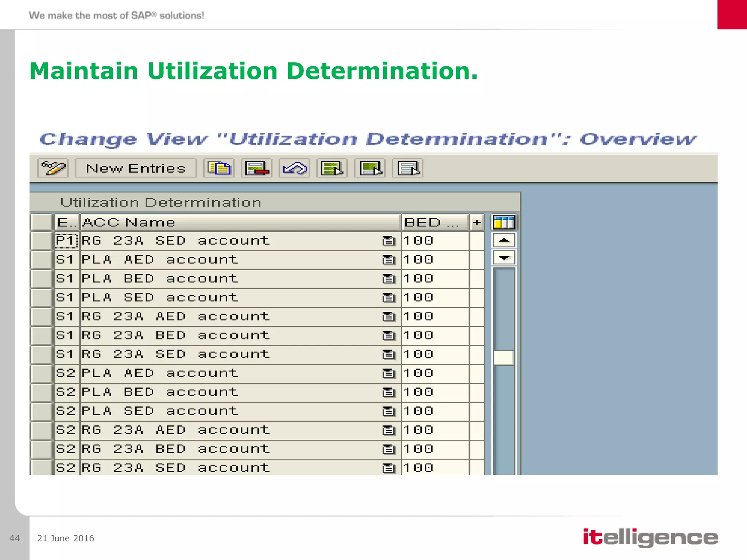
Task: Click the vertical scrollbar thumb
Action: tap(504, 358)
